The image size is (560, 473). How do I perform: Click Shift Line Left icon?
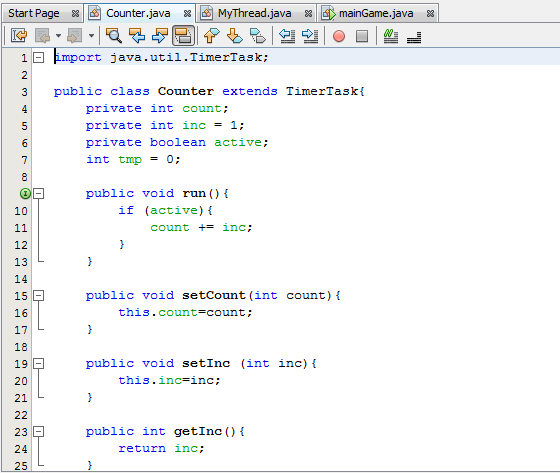[x=287, y=36]
